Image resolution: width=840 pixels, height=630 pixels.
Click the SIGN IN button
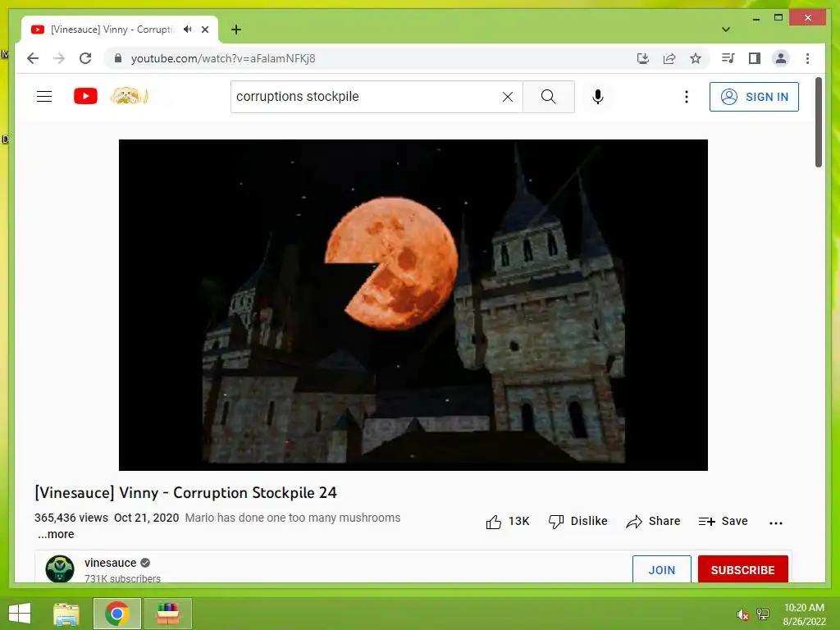pos(755,97)
